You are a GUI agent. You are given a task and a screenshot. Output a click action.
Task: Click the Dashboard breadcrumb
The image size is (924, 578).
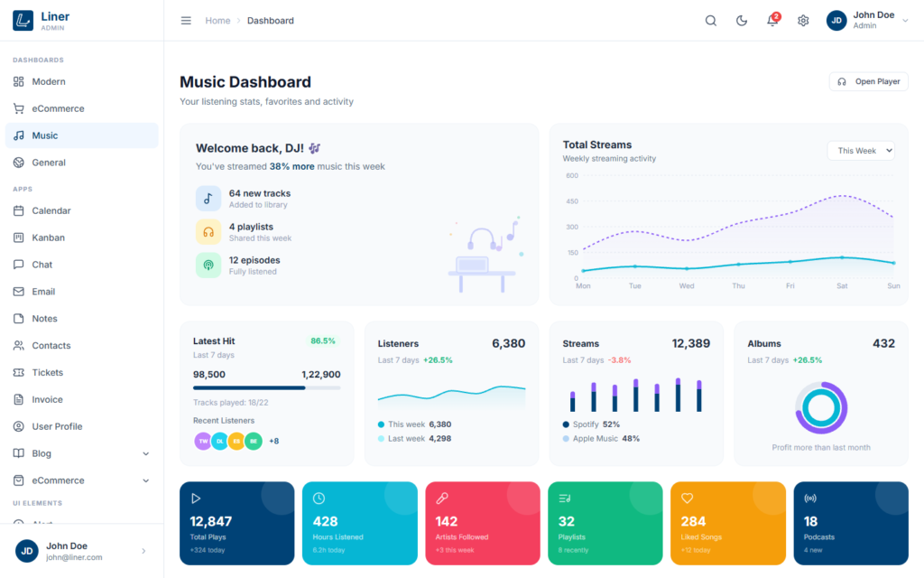pos(271,21)
